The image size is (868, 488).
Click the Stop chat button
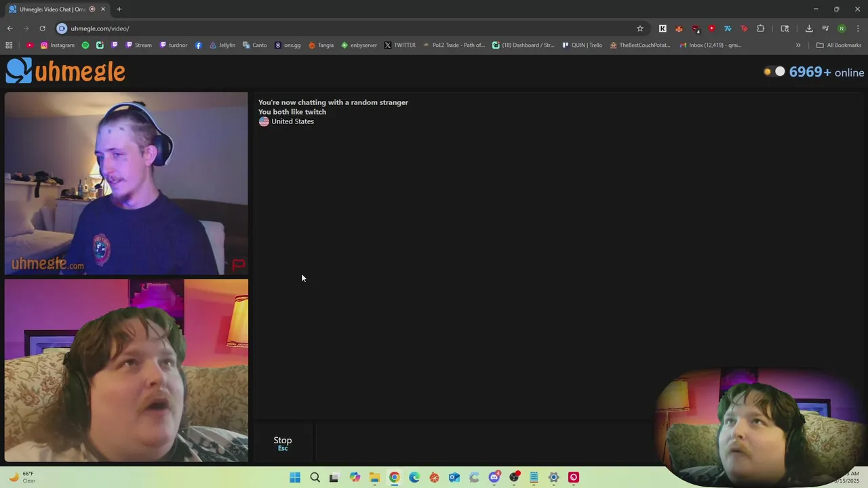tap(283, 443)
